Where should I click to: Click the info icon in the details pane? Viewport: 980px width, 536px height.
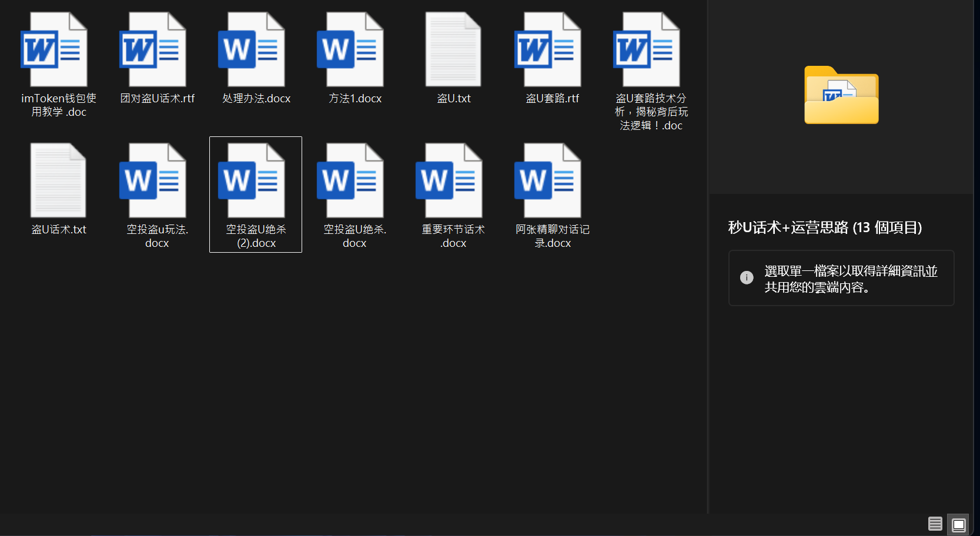coord(747,278)
